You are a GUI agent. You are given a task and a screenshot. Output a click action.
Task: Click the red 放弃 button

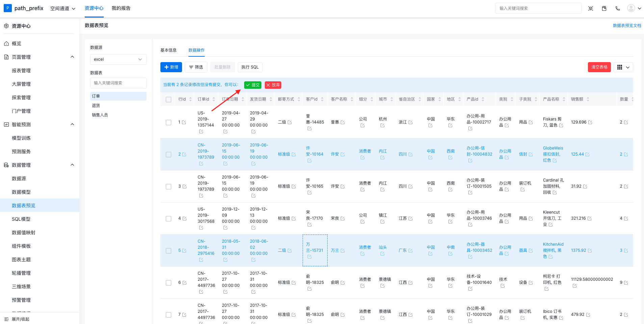(x=273, y=85)
